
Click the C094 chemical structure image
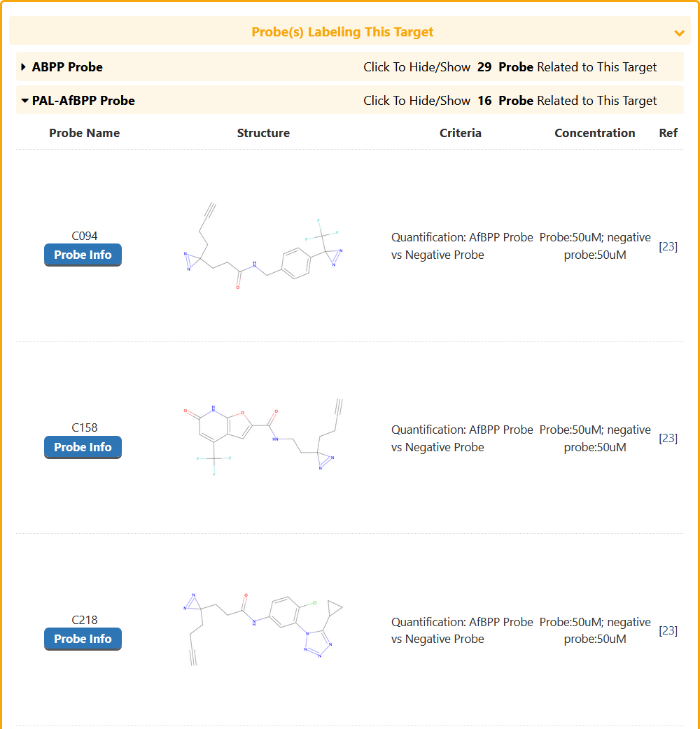coord(262,246)
